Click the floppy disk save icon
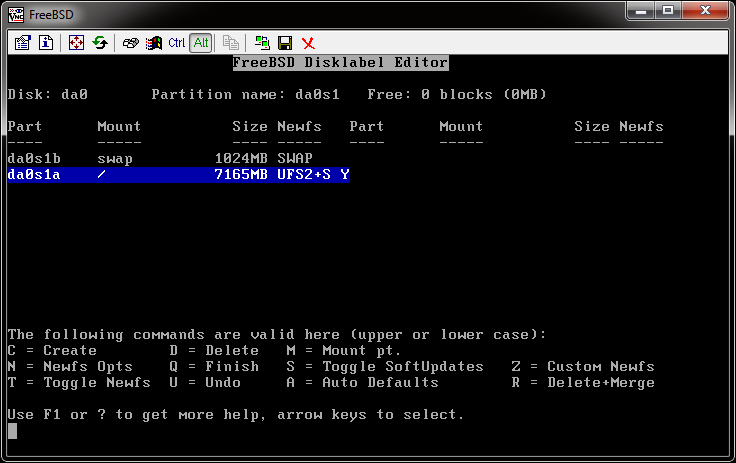The image size is (736, 463). coord(285,43)
